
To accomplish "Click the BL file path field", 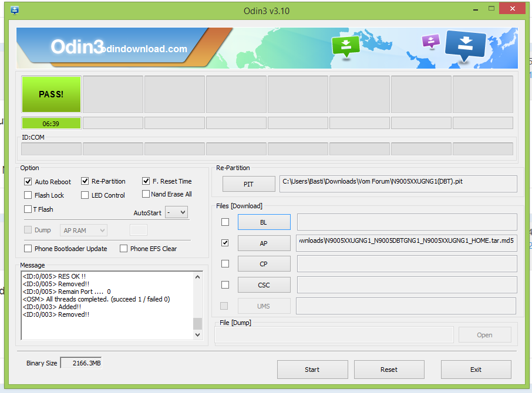I will pyautogui.click(x=407, y=222).
